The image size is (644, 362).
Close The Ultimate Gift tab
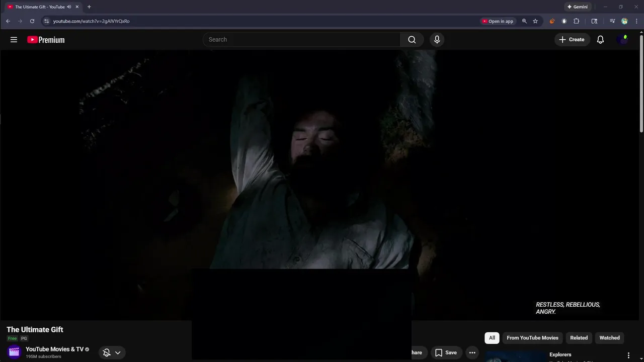pos(77,7)
